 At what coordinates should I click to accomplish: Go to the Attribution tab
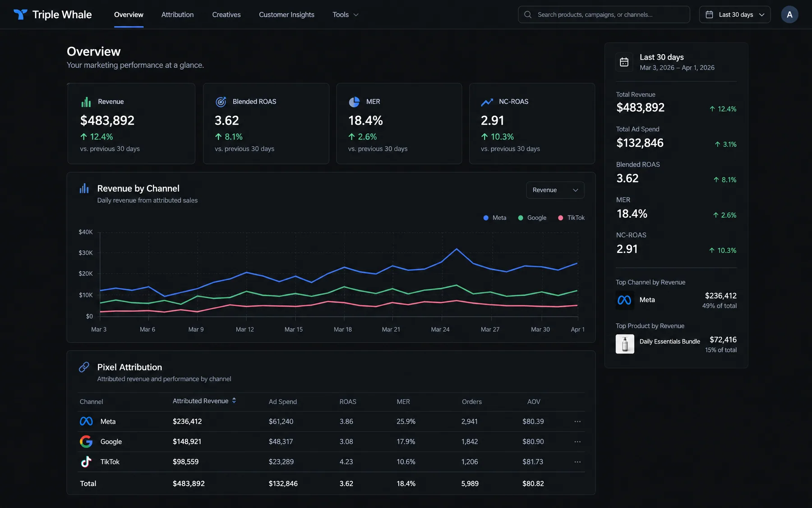[x=178, y=14]
